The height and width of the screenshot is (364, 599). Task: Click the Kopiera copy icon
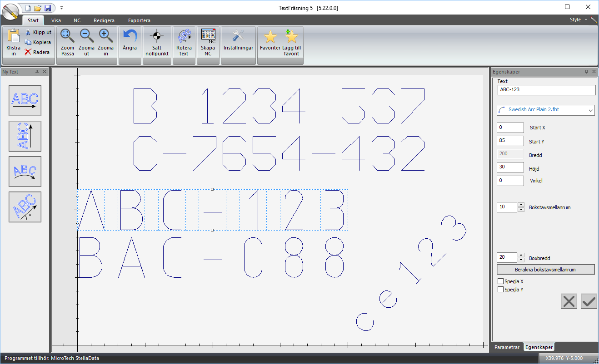tap(28, 42)
